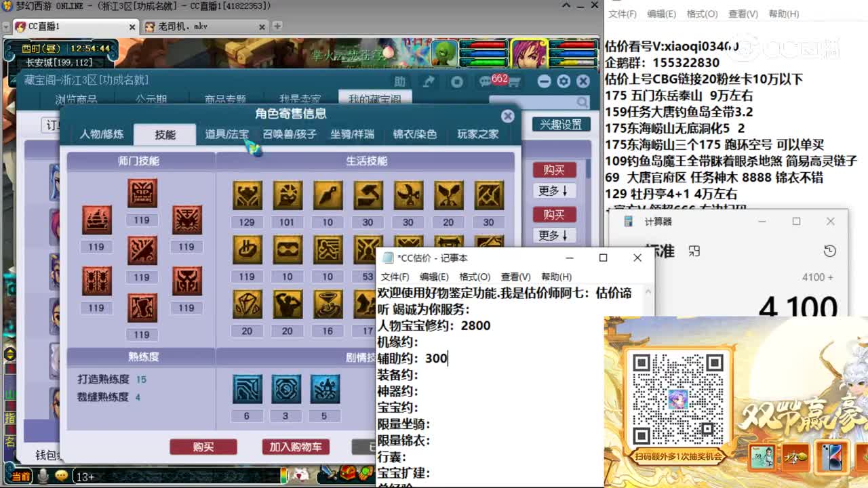Open Notepad 帮助(H) menu

[556, 277]
